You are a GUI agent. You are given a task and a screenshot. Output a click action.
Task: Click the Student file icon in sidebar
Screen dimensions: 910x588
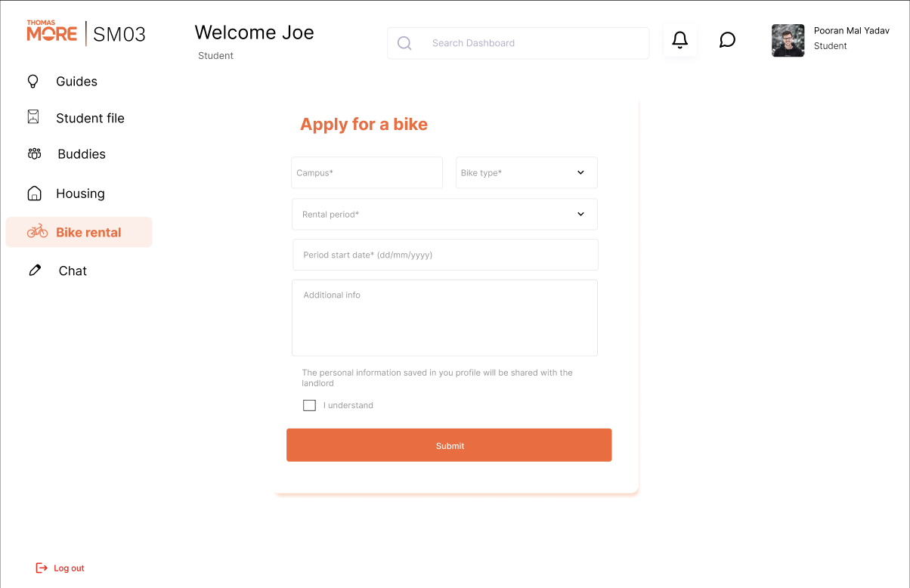coord(33,117)
